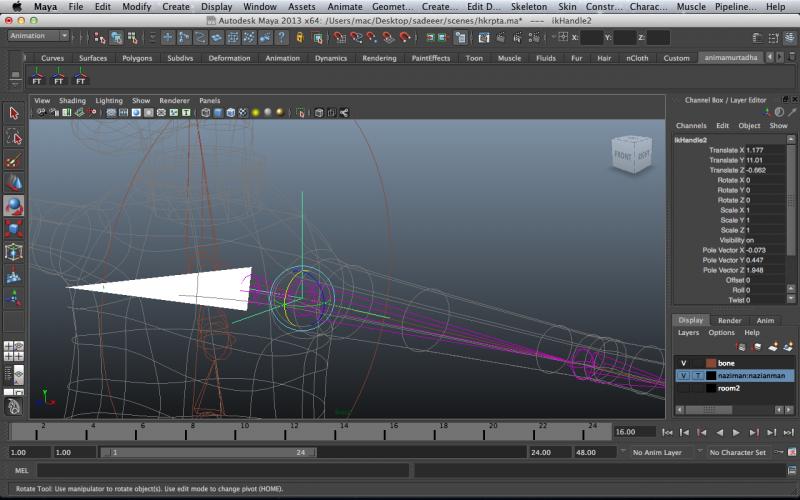The image size is (800, 500).
Task: Select the arrow Select tool in toolbox
Action: pos(14,114)
